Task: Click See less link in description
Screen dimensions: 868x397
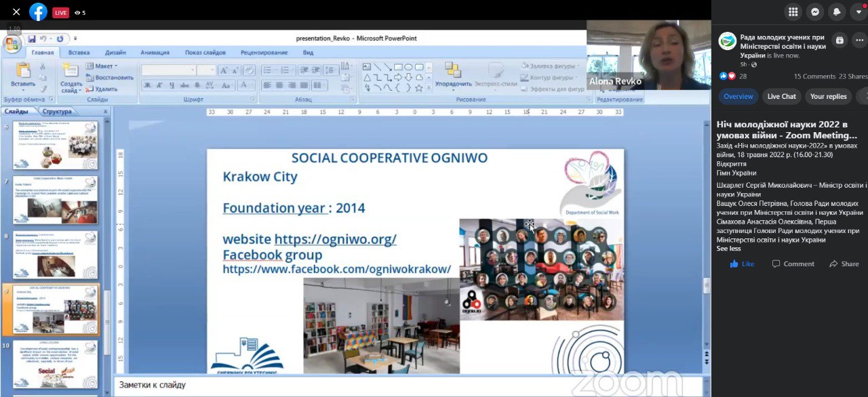Action: tap(729, 249)
